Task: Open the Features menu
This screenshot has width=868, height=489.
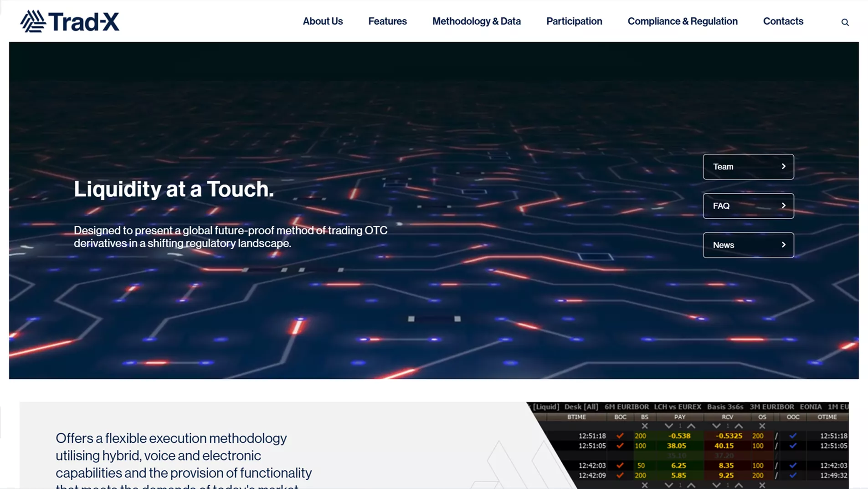Action: pyautogui.click(x=387, y=21)
